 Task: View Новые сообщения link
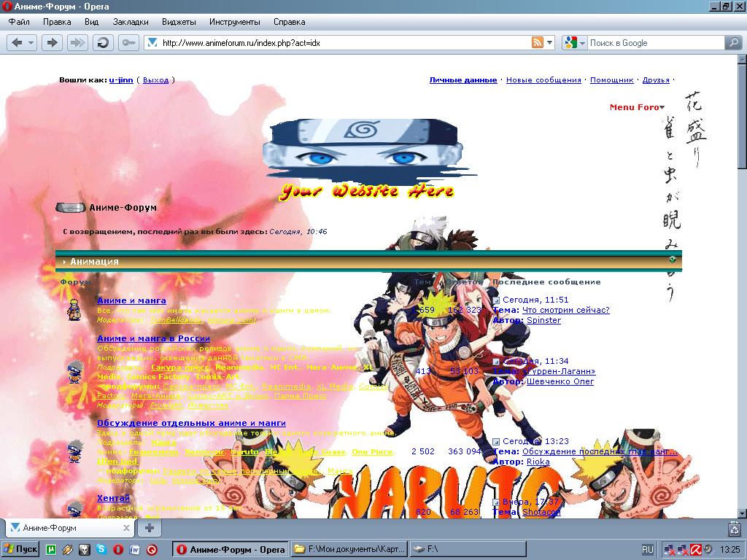(x=543, y=80)
